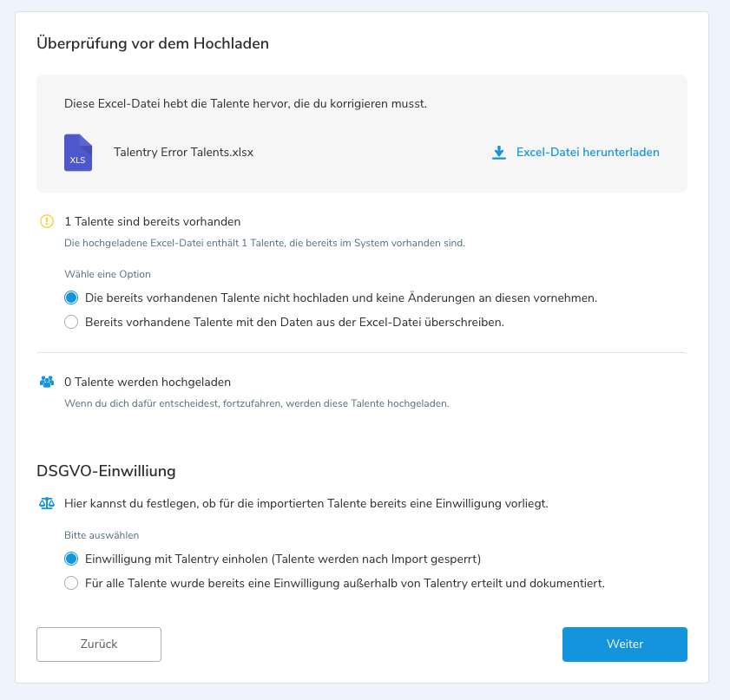Click '0 Talente werden hochgeladen' text
The height and width of the screenshot is (700, 730).
(147, 382)
